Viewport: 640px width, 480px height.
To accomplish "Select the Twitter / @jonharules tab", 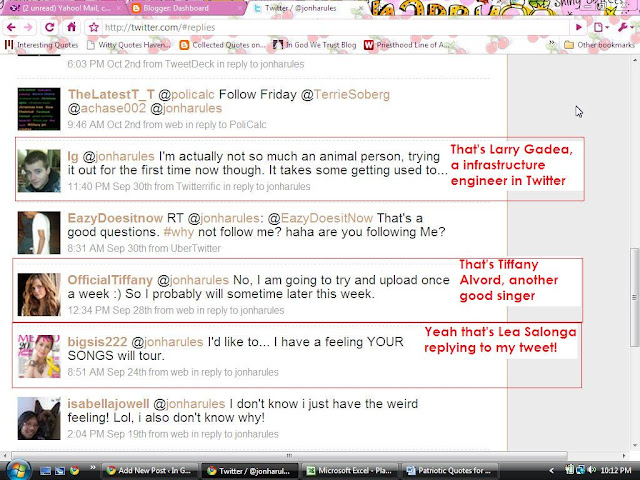I will (301, 8).
